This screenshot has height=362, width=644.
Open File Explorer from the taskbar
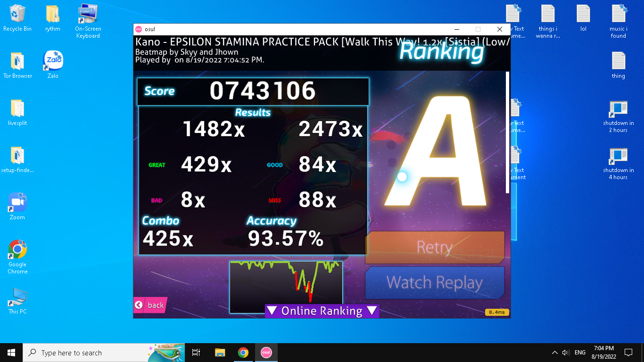click(220, 353)
